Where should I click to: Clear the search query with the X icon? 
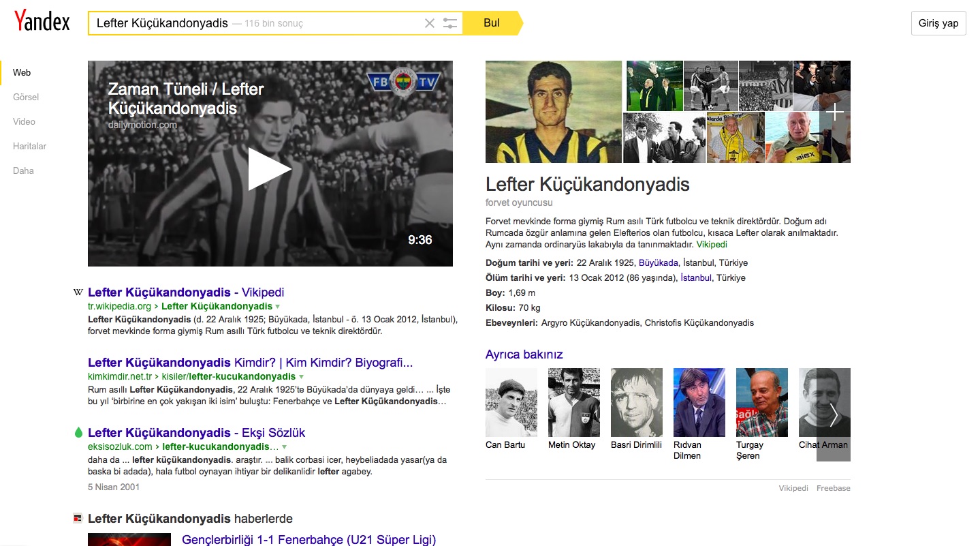pyautogui.click(x=430, y=23)
